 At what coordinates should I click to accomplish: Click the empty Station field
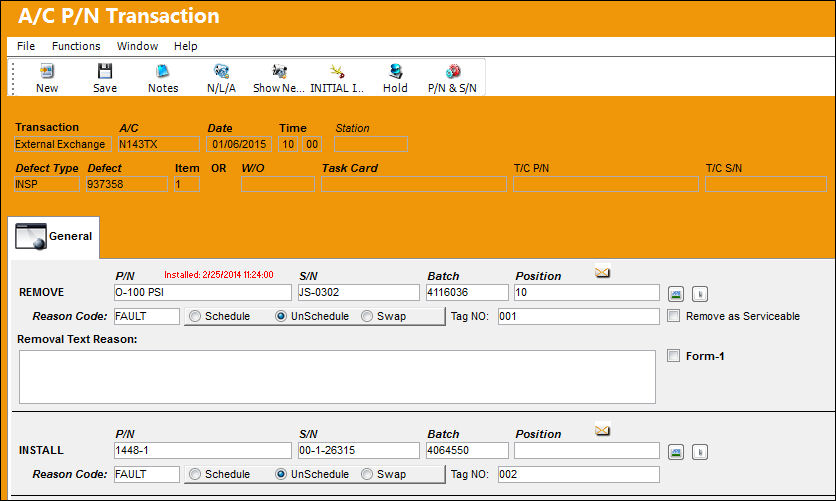[x=371, y=144]
